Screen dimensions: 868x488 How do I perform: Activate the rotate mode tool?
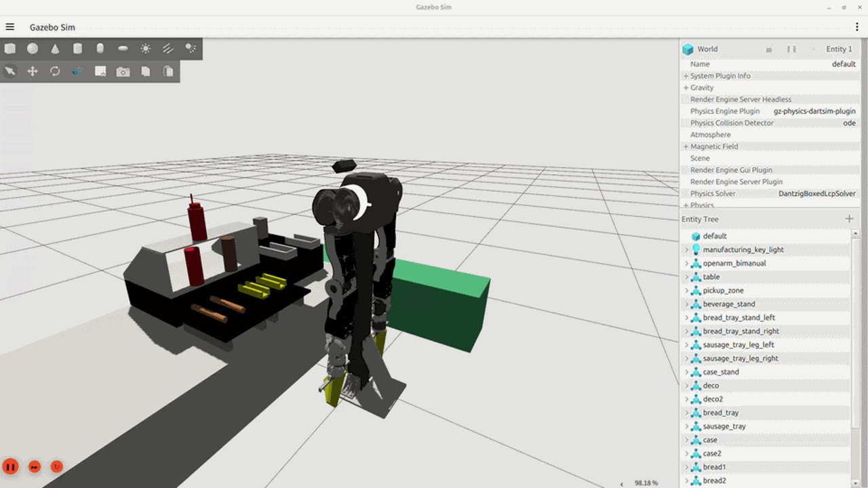pyautogui.click(x=55, y=71)
